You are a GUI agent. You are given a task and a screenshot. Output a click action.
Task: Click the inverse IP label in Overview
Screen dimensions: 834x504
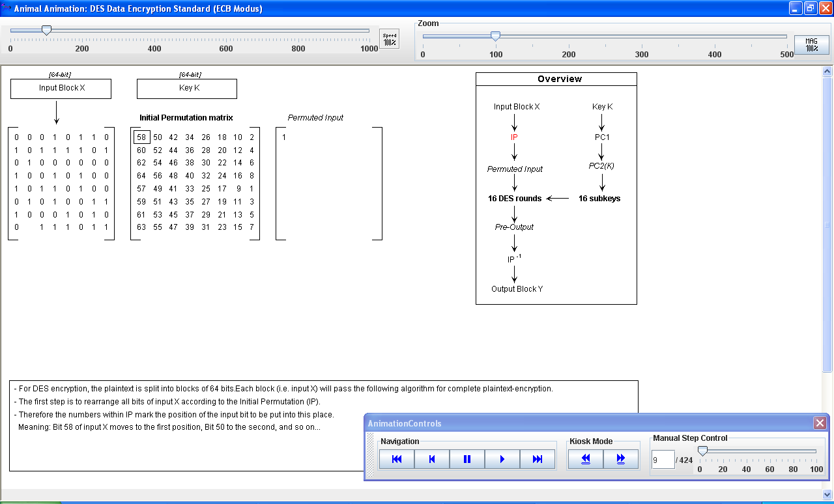[x=514, y=259]
